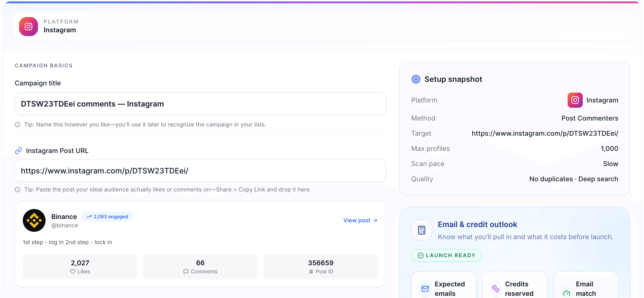The width and height of the screenshot is (644, 298).
Task: Click the 'Scan pace' label
Action: (428, 164)
